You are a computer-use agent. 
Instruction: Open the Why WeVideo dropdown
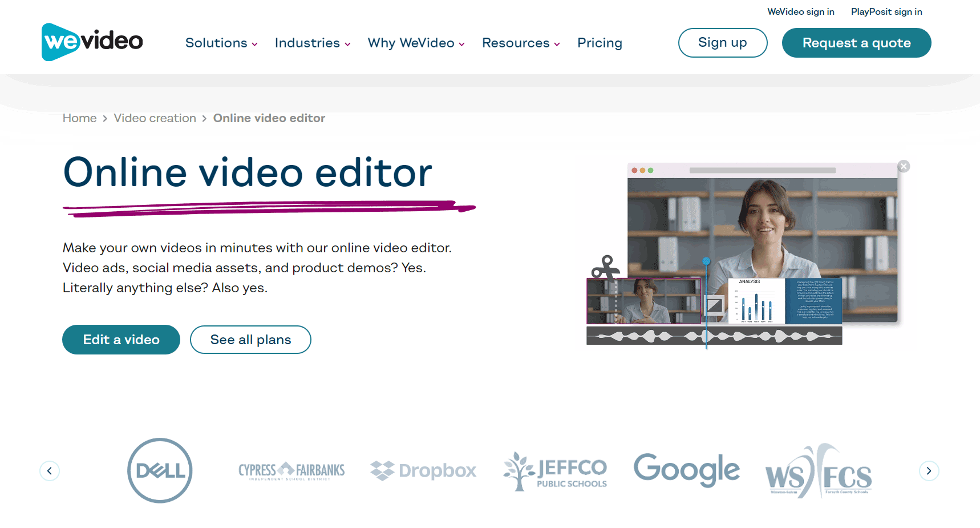click(416, 43)
